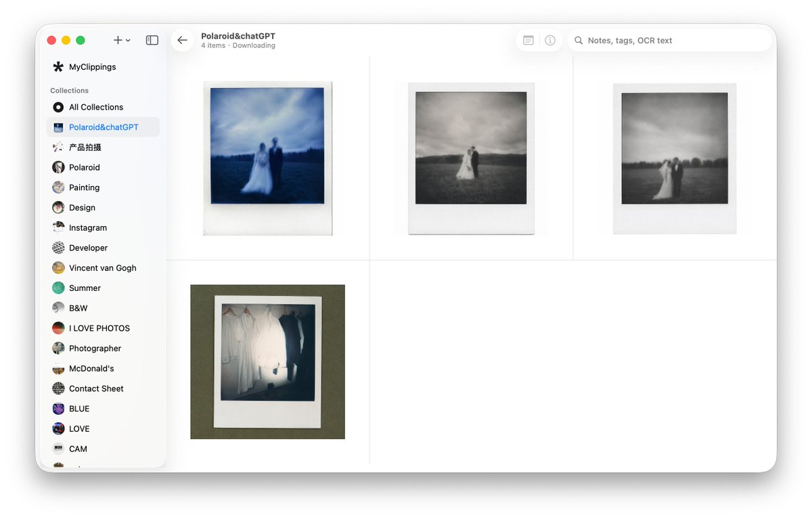Click the I LOVE PHOTOS collection icon
The height and width of the screenshot is (519, 812).
point(58,328)
